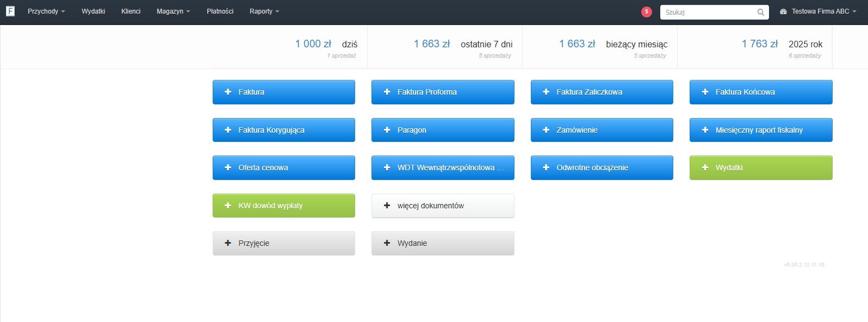Screen dimensions: 868x322
Task: Create Miesięczny raport fiskalny
Action: point(761,130)
